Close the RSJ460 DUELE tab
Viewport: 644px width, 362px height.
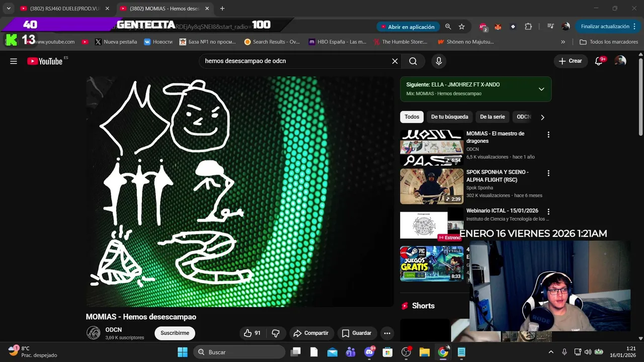107,9
